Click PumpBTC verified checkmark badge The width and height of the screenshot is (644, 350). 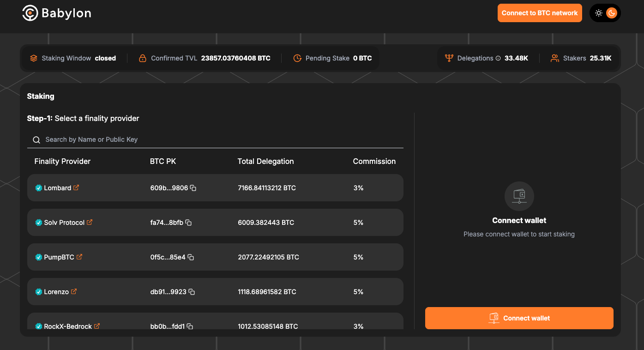[39, 257]
